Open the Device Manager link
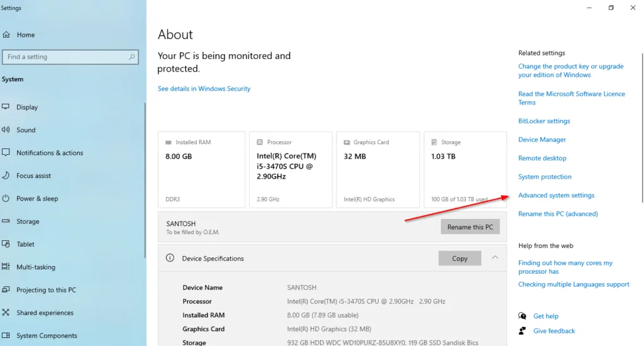The image size is (644, 346). 541,140
